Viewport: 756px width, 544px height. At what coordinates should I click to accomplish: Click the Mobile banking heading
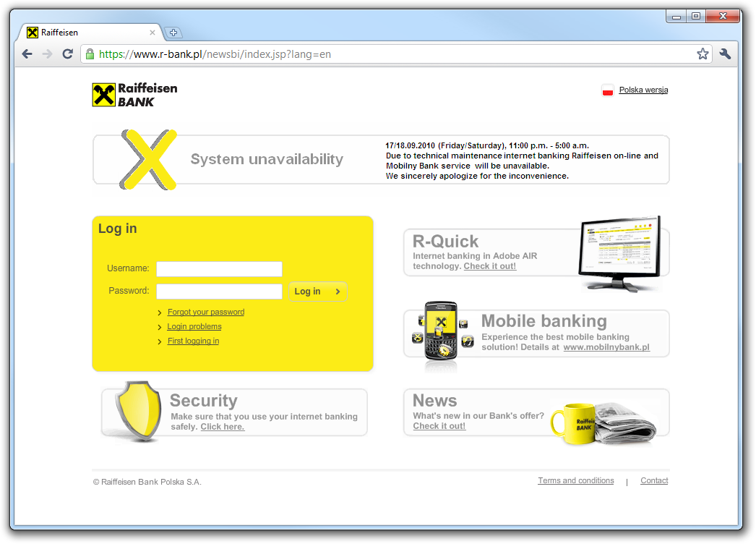(x=544, y=321)
